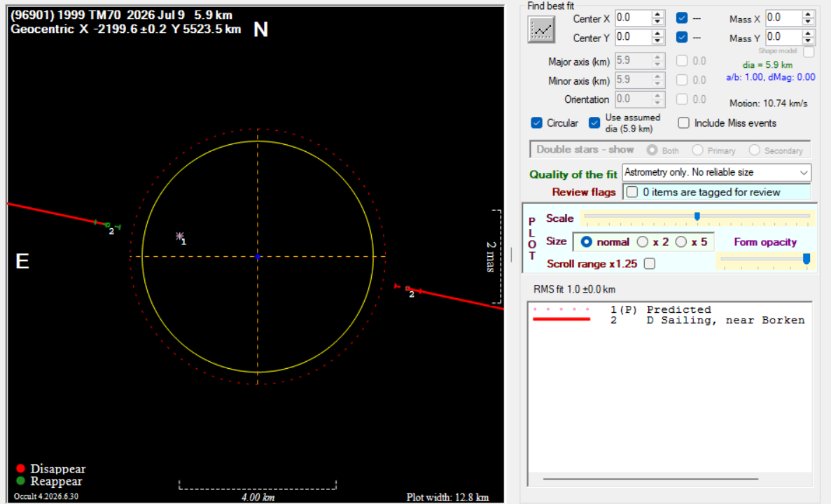Toggle the Orientation fit checkbox
This screenshot has height=504, width=831.
tap(682, 99)
